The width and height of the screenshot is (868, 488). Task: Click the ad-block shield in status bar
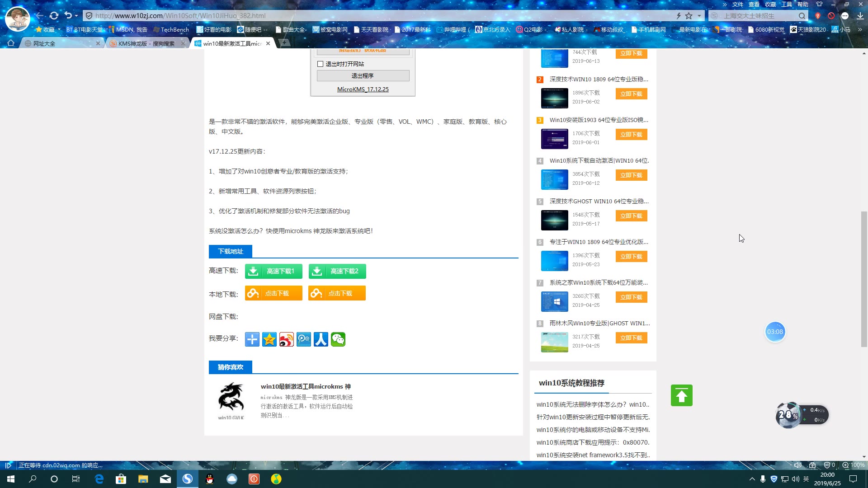pyautogui.click(x=827, y=465)
